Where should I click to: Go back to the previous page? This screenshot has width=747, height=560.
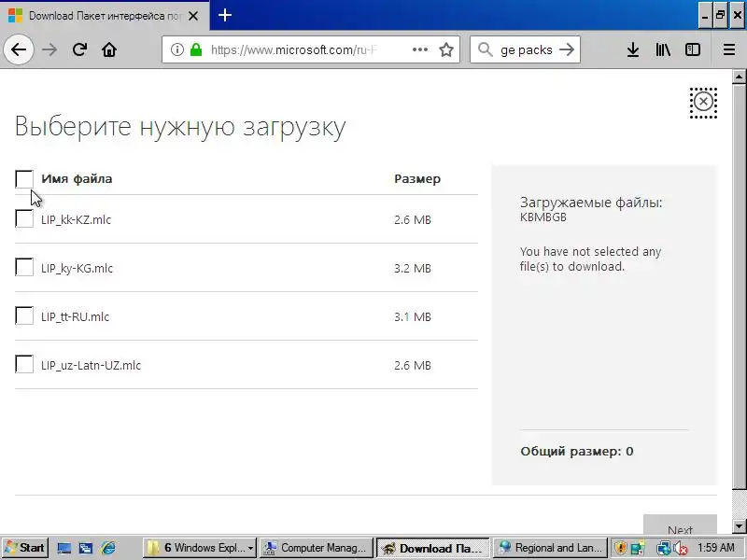coord(19,49)
